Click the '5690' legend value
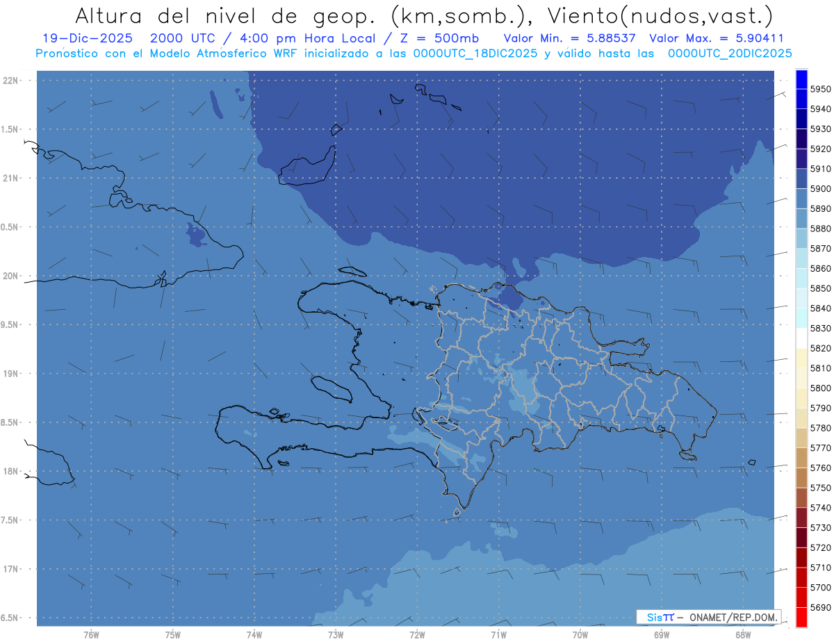834x644 pixels. [820, 607]
